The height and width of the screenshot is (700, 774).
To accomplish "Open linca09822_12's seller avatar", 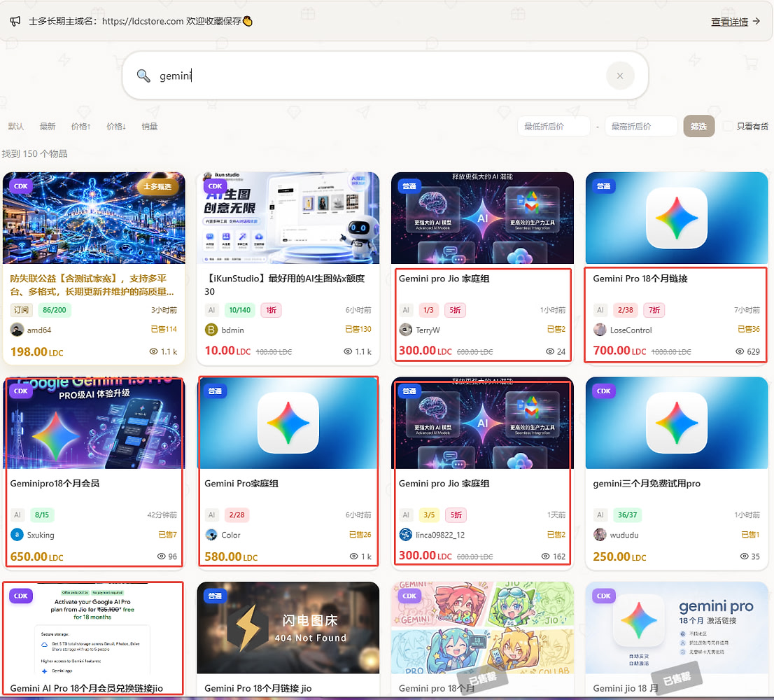I will click(x=406, y=535).
